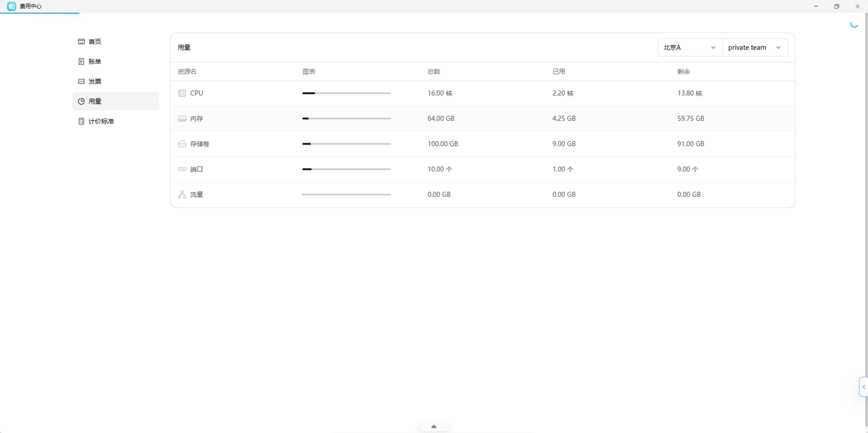This screenshot has height=433, width=868.
Task: Click the 内存 usage progress bar
Action: (x=347, y=119)
